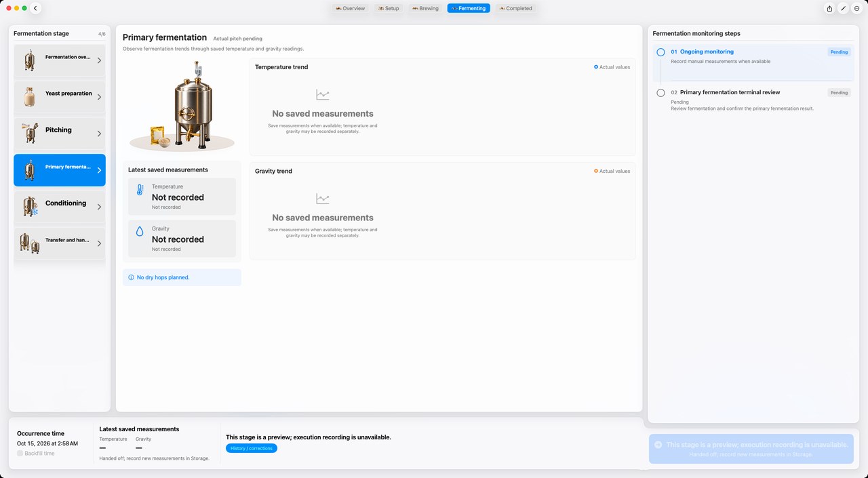This screenshot has height=478, width=868.
Task: Click the Yeast preparation flask icon
Action: 29,96
